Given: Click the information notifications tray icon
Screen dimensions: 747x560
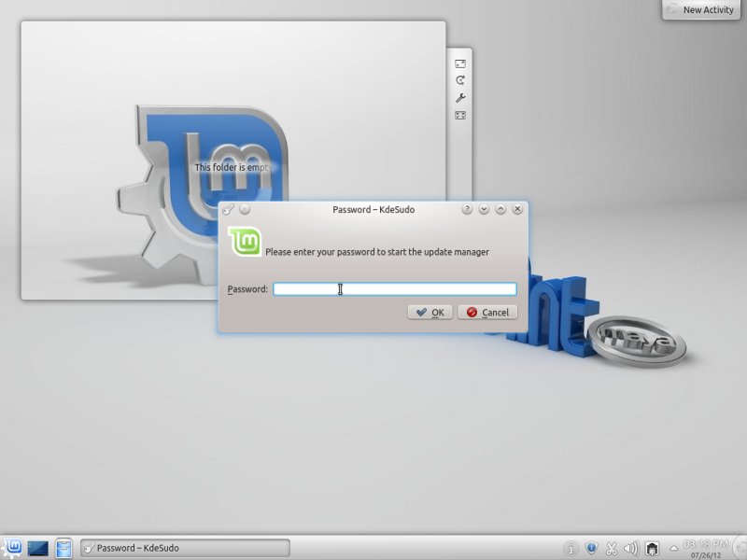Looking at the screenshot, I should [571, 549].
